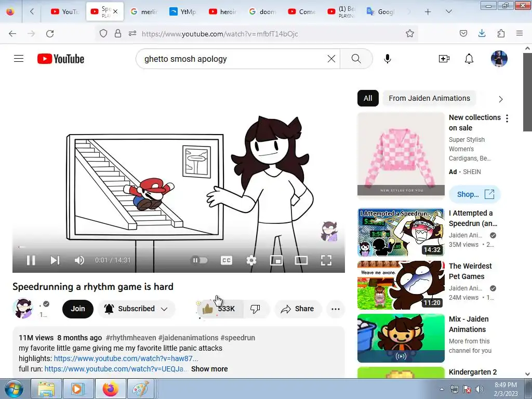Bookmark this page with star

pos(409,34)
